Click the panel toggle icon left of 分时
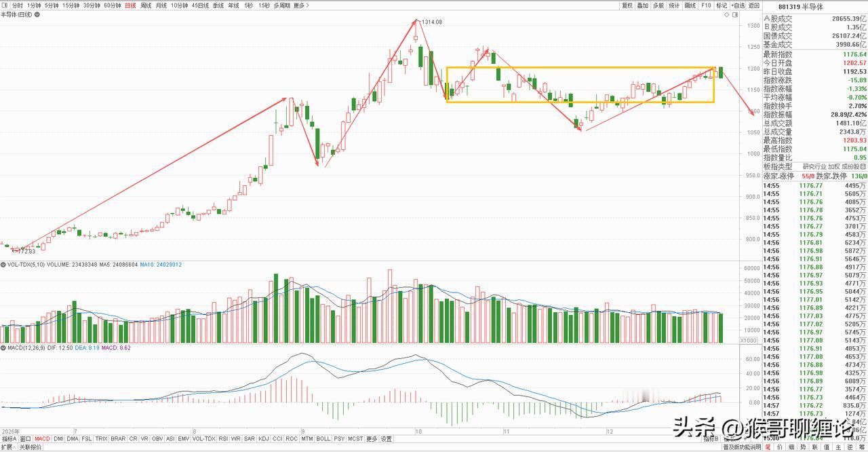This screenshot has width=868, height=452. [x=5, y=5]
